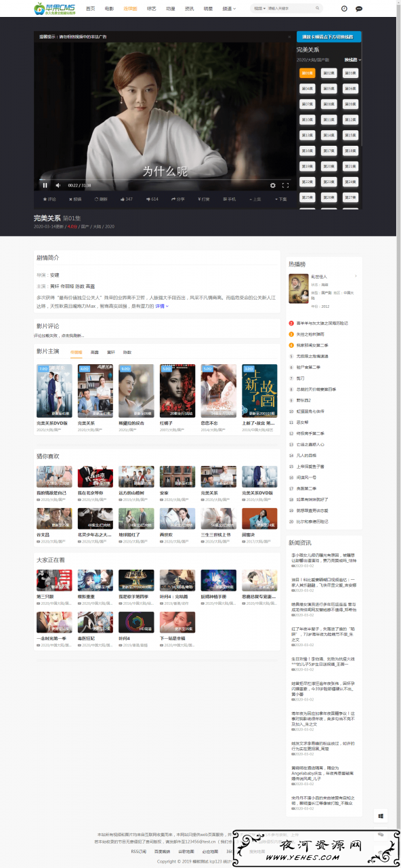Go to previous episode 上集
401x868 pixels.
255,199
